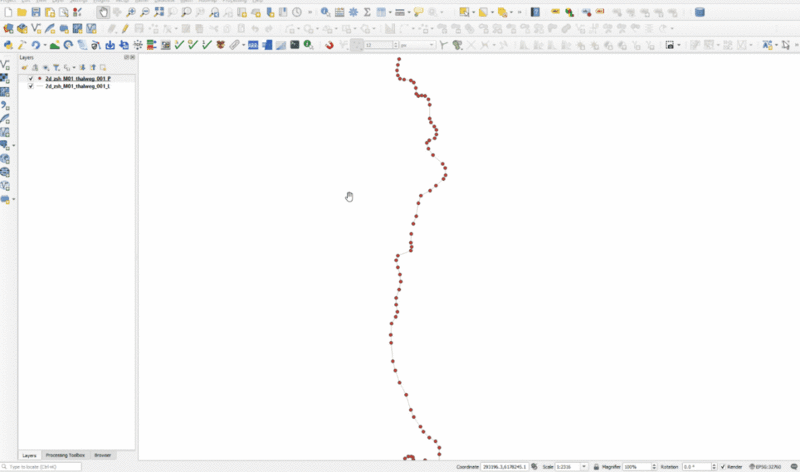Viewport: 800px width, 472px height.
Task: Click the snapping magnet icon
Action: coord(329,45)
